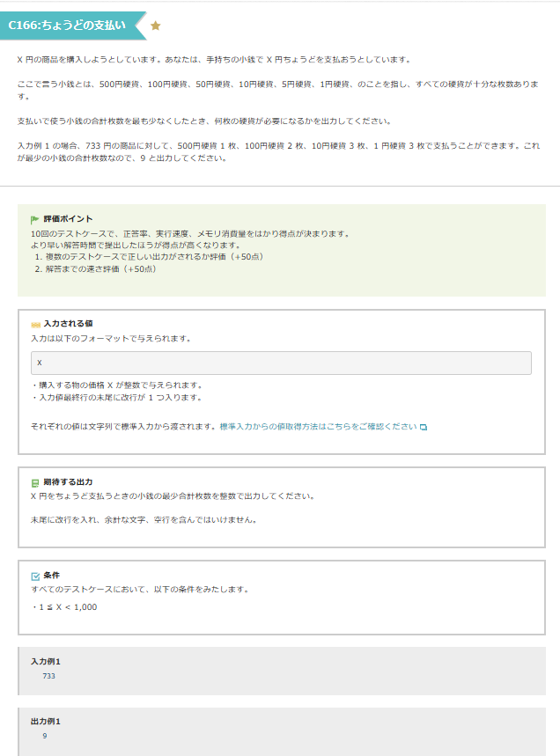
Task: Open the 標準入力からの値取得方法 link
Action: (x=318, y=426)
